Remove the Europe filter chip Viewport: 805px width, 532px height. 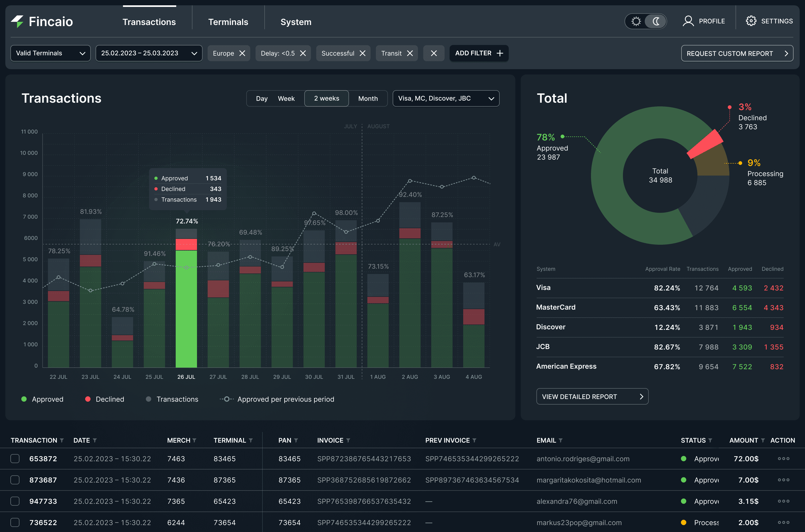(x=242, y=53)
